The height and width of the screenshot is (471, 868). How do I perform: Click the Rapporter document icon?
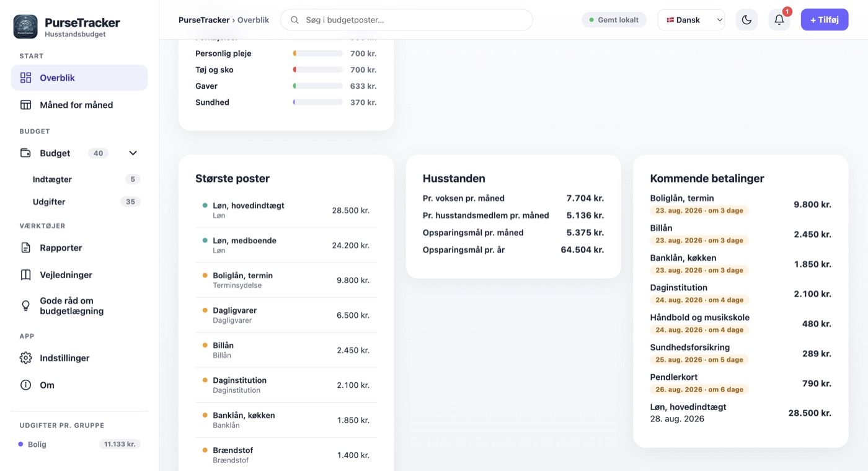[x=25, y=248]
